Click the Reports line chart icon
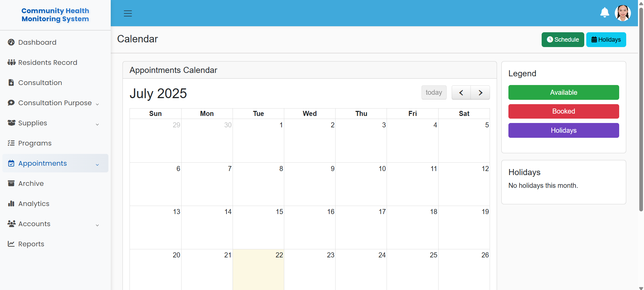This screenshot has height=290, width=644. [11, 244]
